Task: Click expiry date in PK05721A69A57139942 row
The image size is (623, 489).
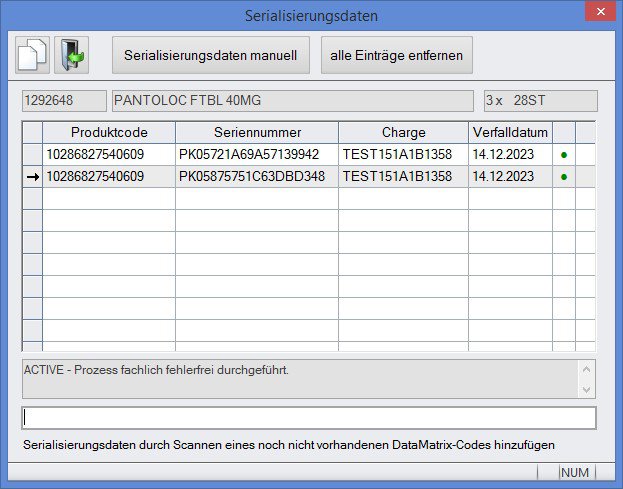Action: pos(510,155)
